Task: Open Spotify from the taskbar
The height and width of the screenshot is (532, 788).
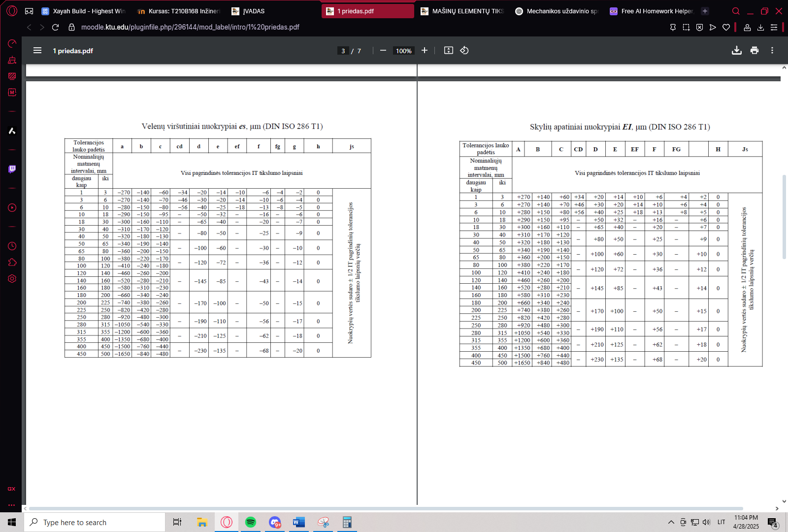Action: [250, 522]
